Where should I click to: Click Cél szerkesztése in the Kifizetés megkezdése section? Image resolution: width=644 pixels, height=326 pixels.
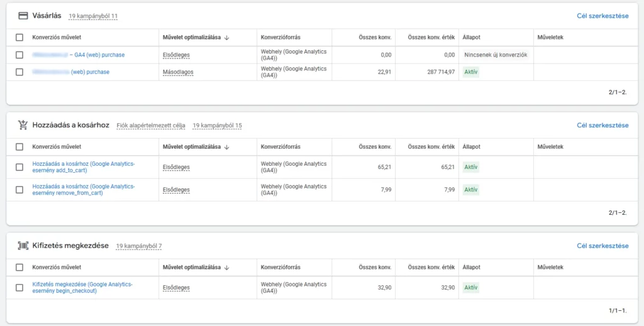pyautogui.click(x=602, y=246)
